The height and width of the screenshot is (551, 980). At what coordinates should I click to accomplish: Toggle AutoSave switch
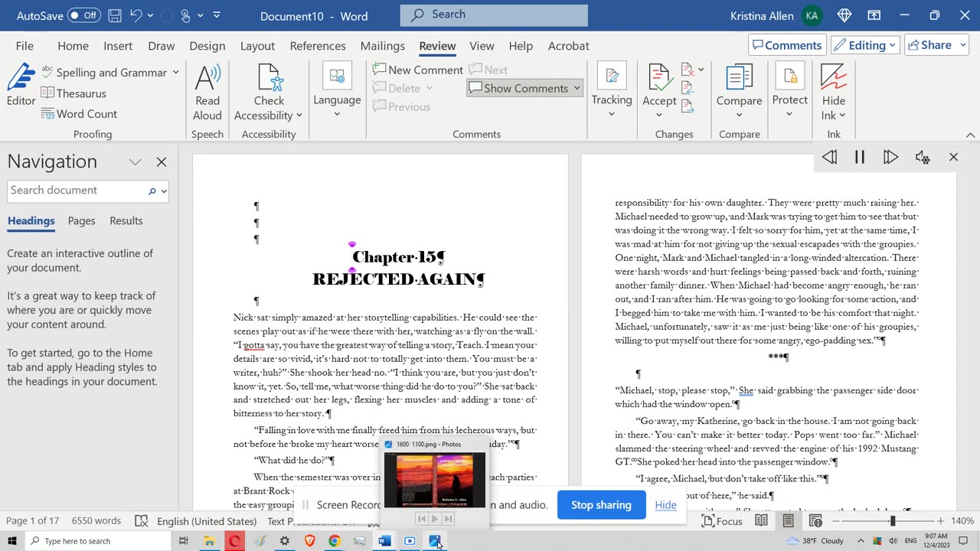tap(83, 15)
